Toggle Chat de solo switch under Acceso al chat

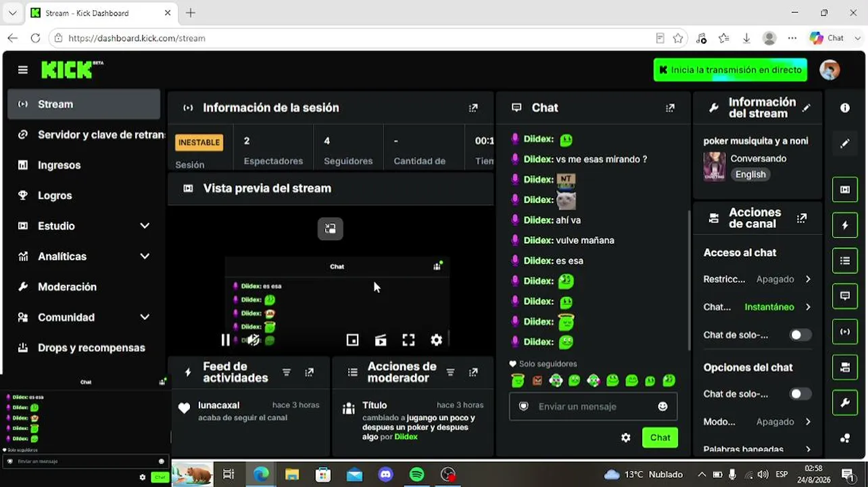[800, 335]
